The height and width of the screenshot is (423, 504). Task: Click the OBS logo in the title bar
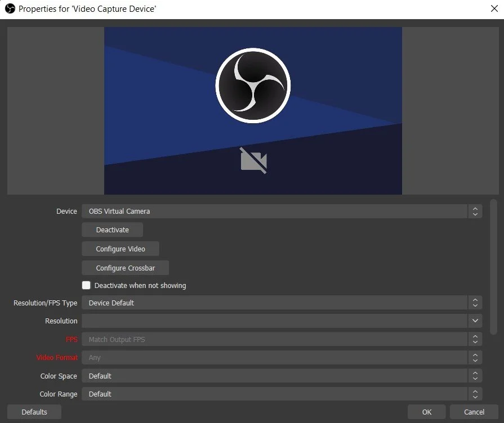pos(10,8)
